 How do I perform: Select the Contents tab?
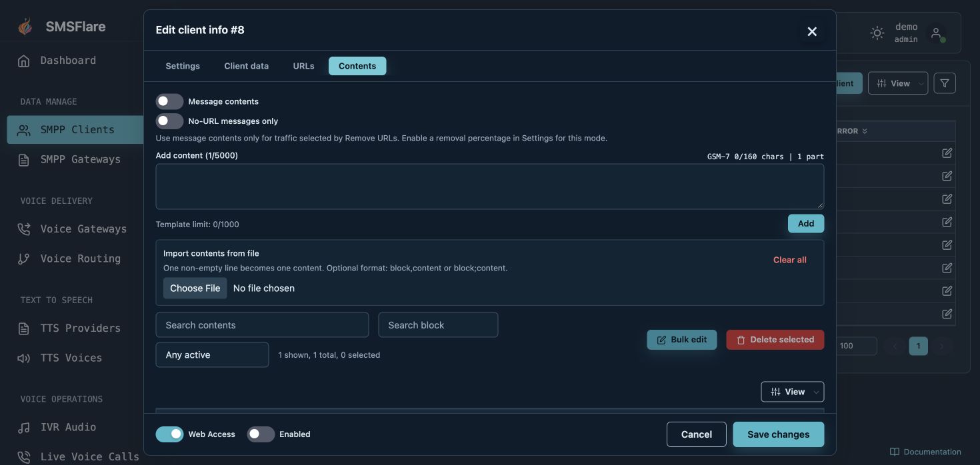click(357, 66)
